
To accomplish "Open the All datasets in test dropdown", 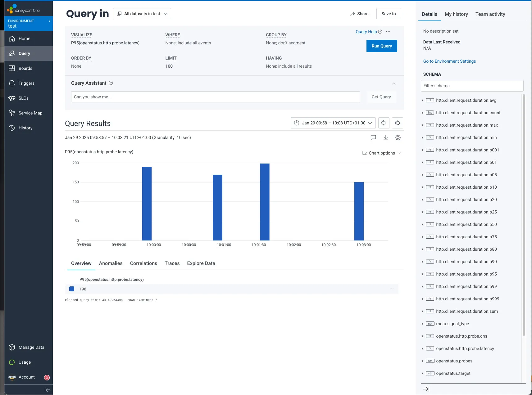I will 142,14.
